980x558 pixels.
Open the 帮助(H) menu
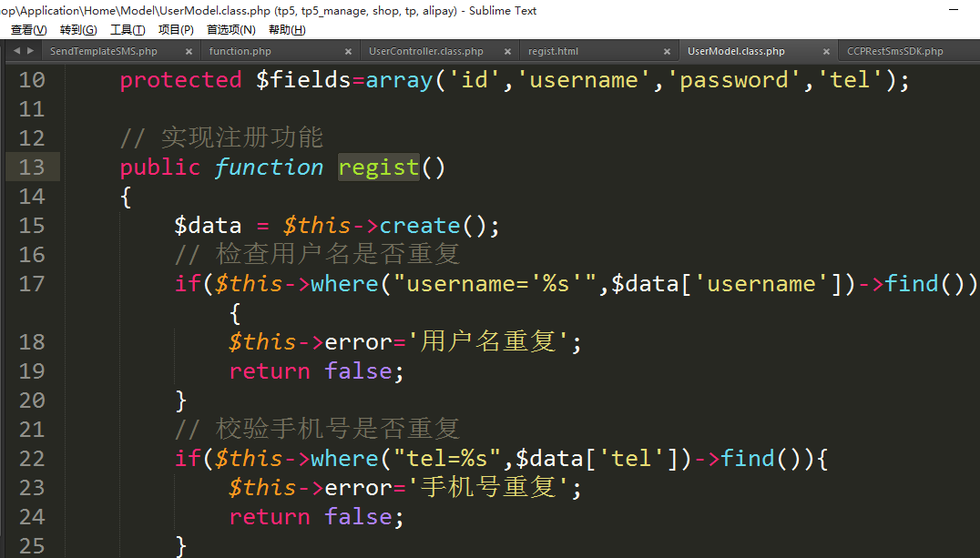click(x=287, y=30)
